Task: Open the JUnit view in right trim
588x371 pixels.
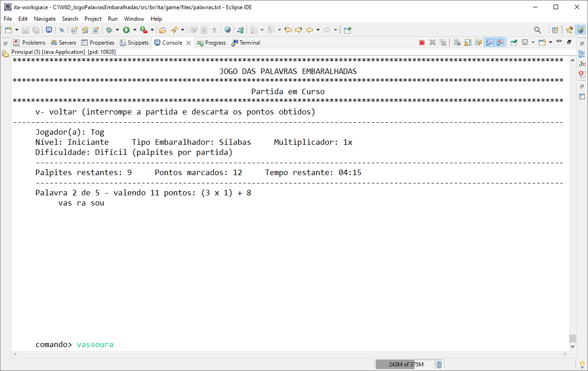Action: tap(582, 64)
